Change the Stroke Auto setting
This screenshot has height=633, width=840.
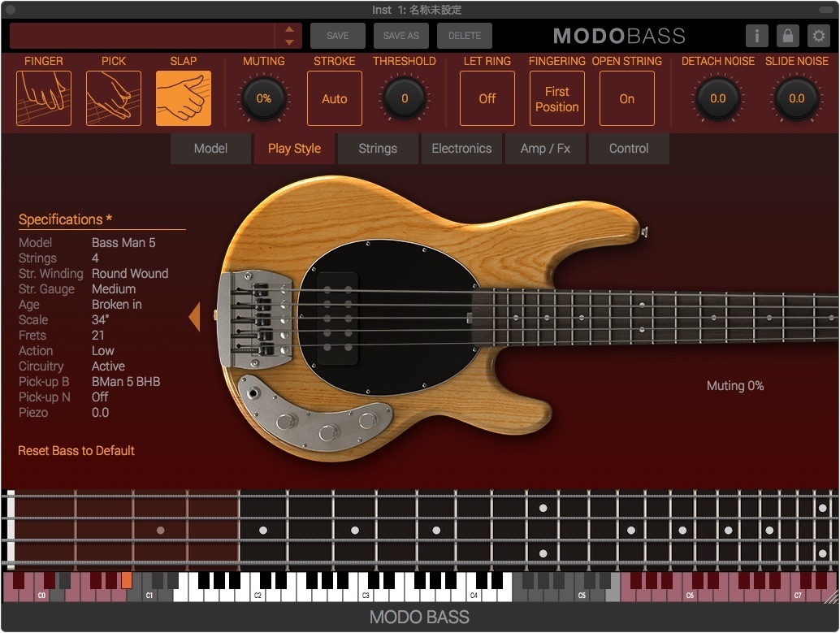[x=334, y=98]
